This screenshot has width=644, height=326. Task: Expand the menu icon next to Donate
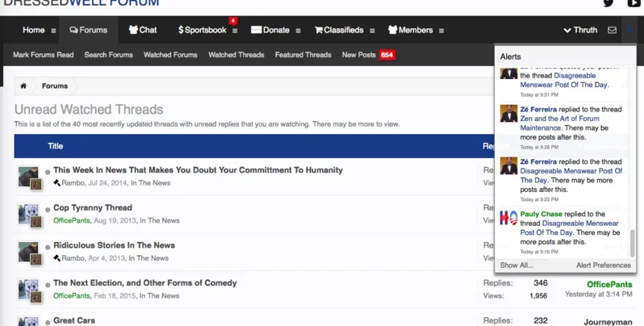[x=298, y=31]
